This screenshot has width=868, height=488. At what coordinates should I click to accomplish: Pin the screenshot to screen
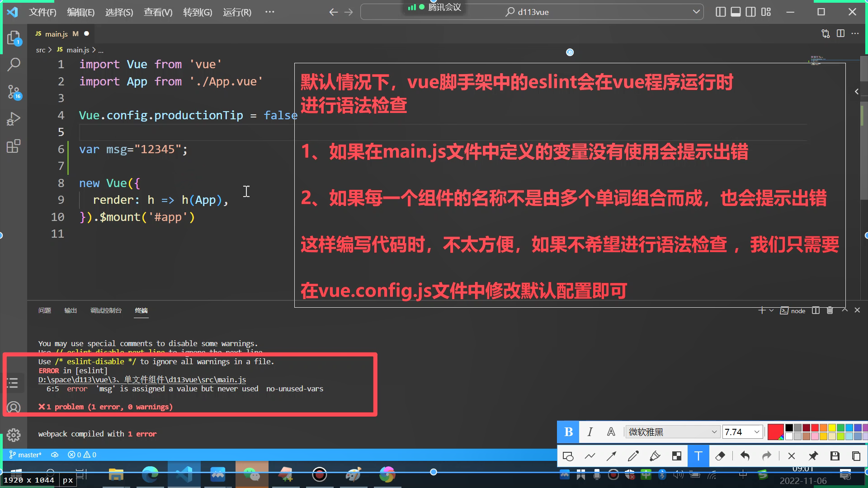pos(813,456)
